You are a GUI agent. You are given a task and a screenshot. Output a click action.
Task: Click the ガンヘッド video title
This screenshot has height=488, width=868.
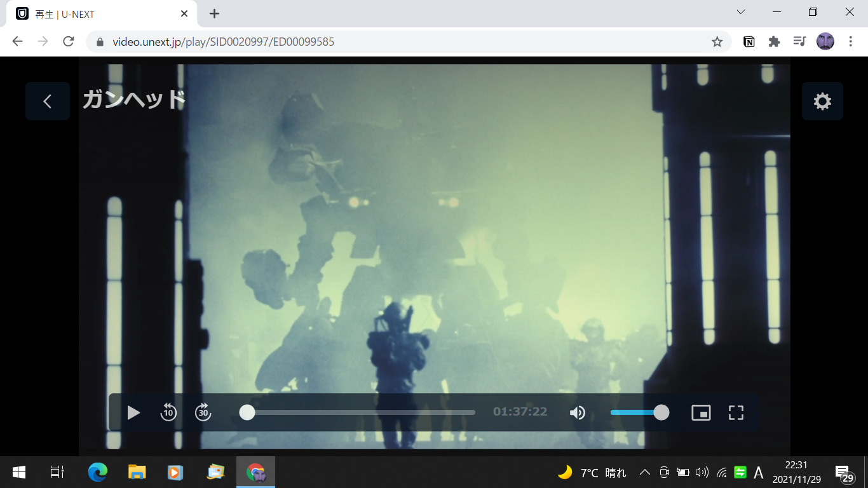[134, 100]
